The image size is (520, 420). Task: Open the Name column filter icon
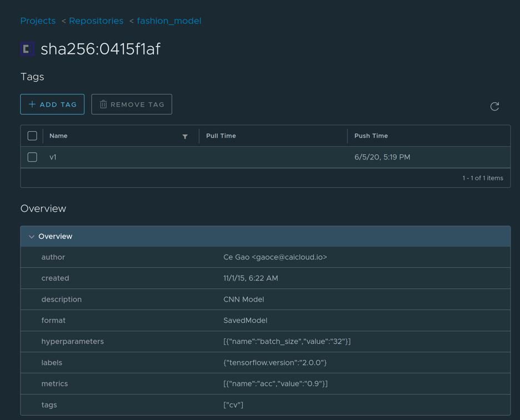click(x=185, y=136)
